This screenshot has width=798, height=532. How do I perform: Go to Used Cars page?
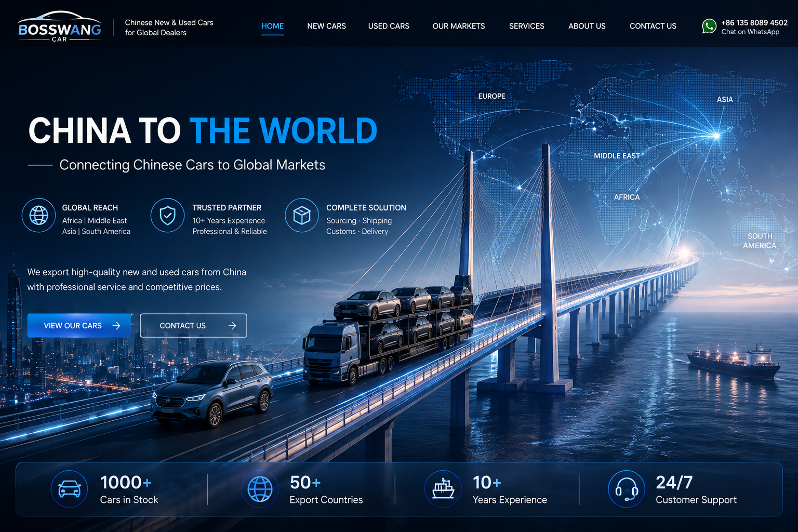(389, 26)
